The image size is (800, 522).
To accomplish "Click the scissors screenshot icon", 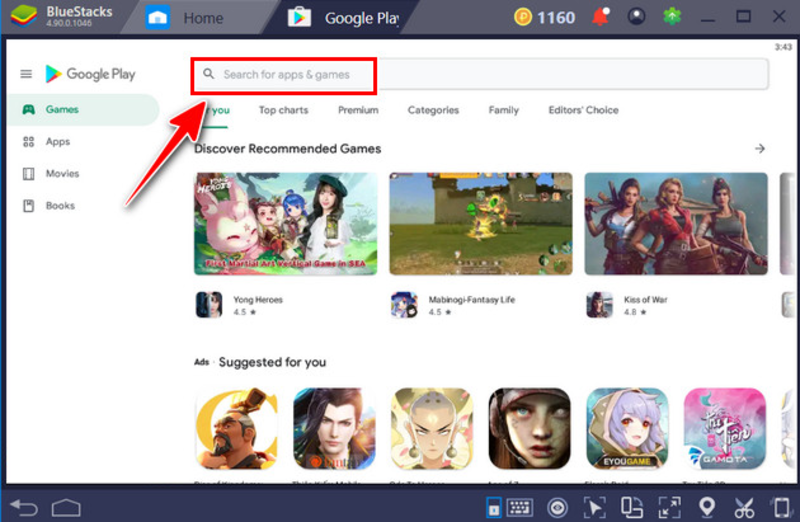I will (x=744, y=508).
